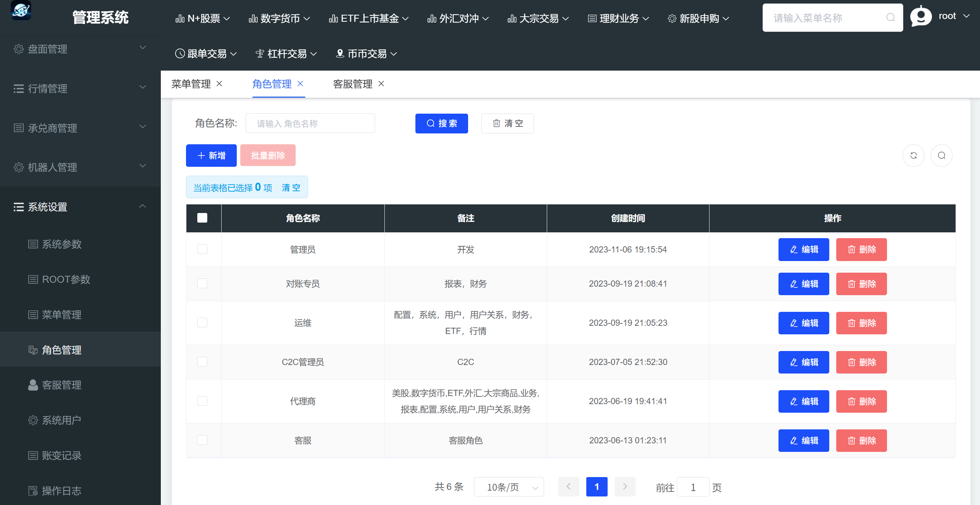
Task: Click the refresh table icon
Action: pyautogui.click(x=913, y=156)
